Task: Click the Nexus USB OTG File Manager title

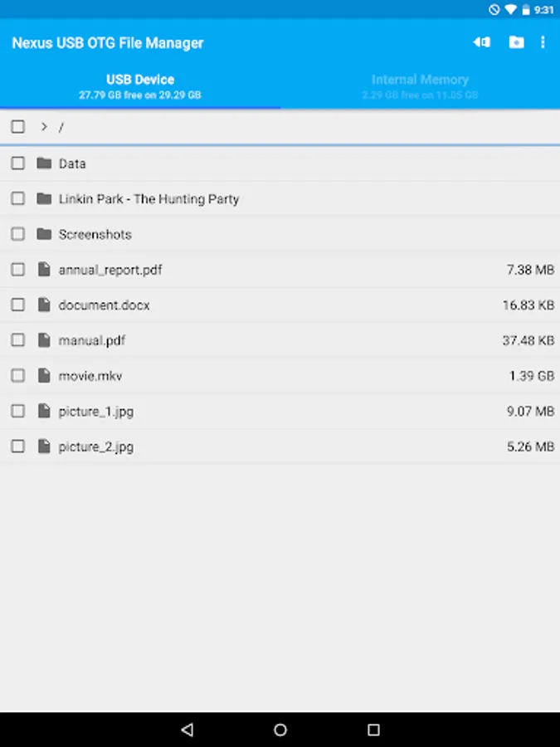Action: pyautogui.click(x=108, y=43)
